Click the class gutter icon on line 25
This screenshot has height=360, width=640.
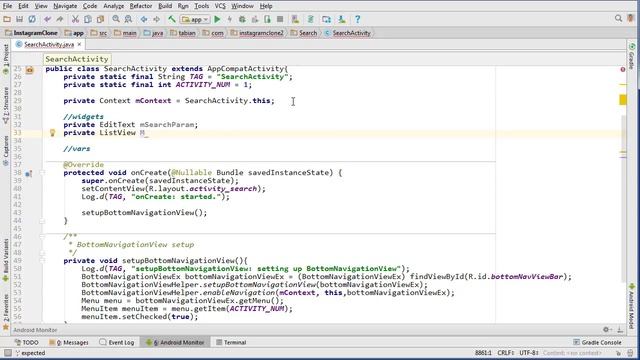[x=29, y=70]
